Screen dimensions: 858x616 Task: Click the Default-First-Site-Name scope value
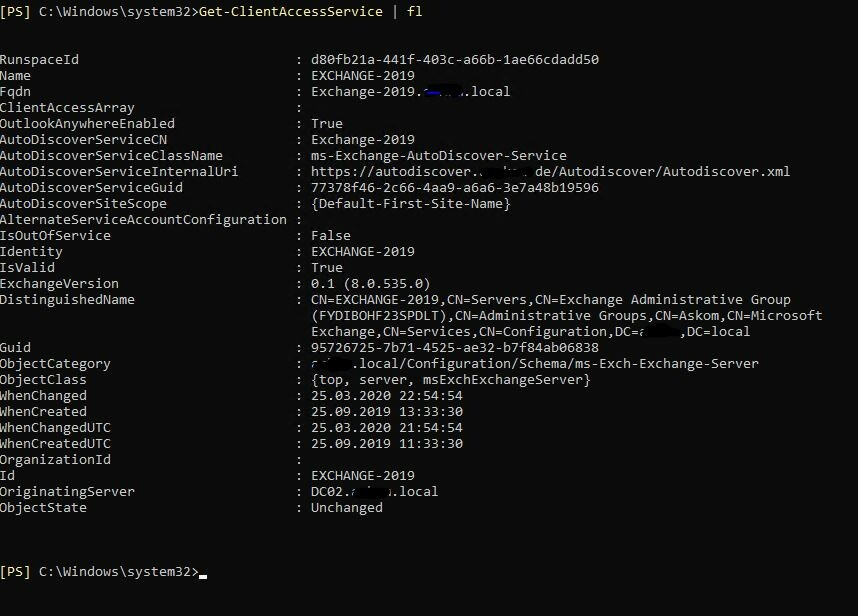[x=410, y=204]
